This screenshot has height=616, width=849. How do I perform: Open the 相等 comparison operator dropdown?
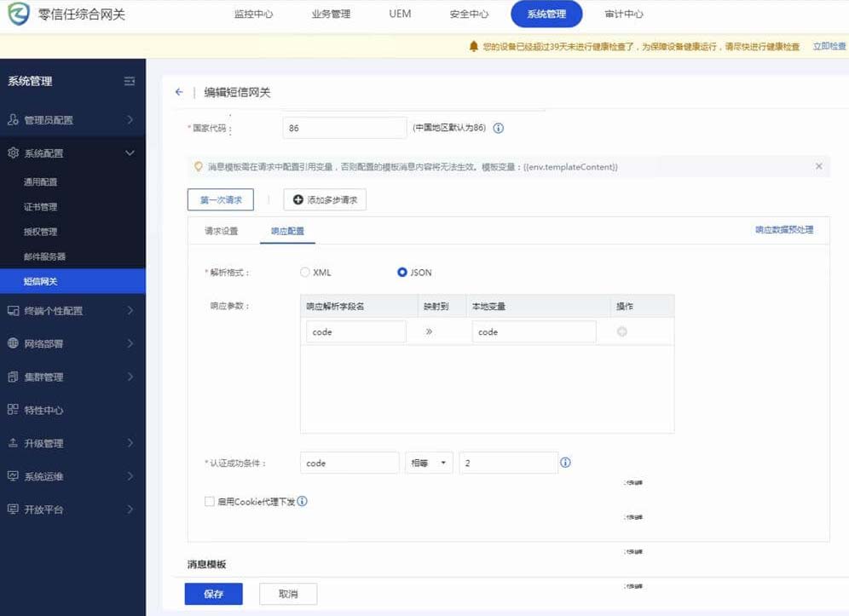click(429, 463)
